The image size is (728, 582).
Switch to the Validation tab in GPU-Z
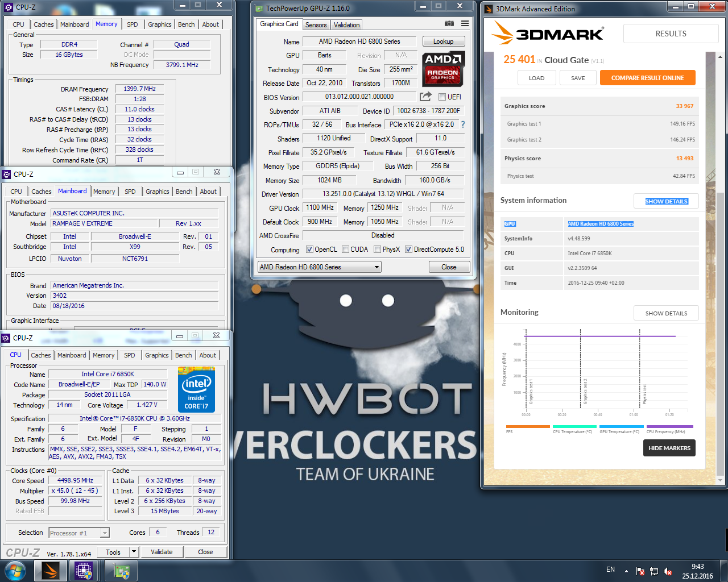pos(346,25)
